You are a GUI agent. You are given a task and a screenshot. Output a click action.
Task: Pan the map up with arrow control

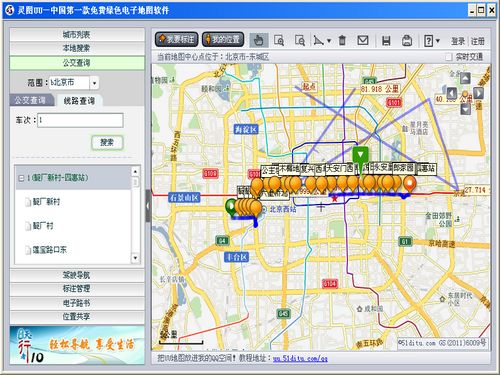[465, 78]
